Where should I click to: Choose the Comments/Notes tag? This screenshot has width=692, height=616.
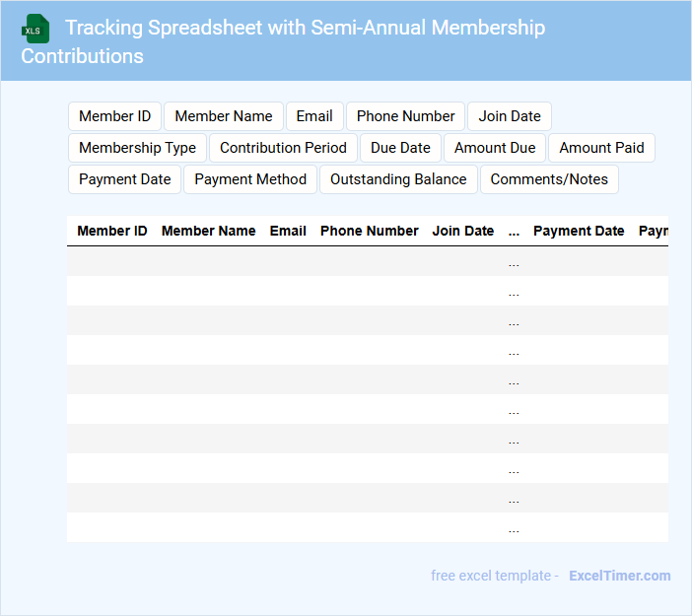tap(549, 179)
